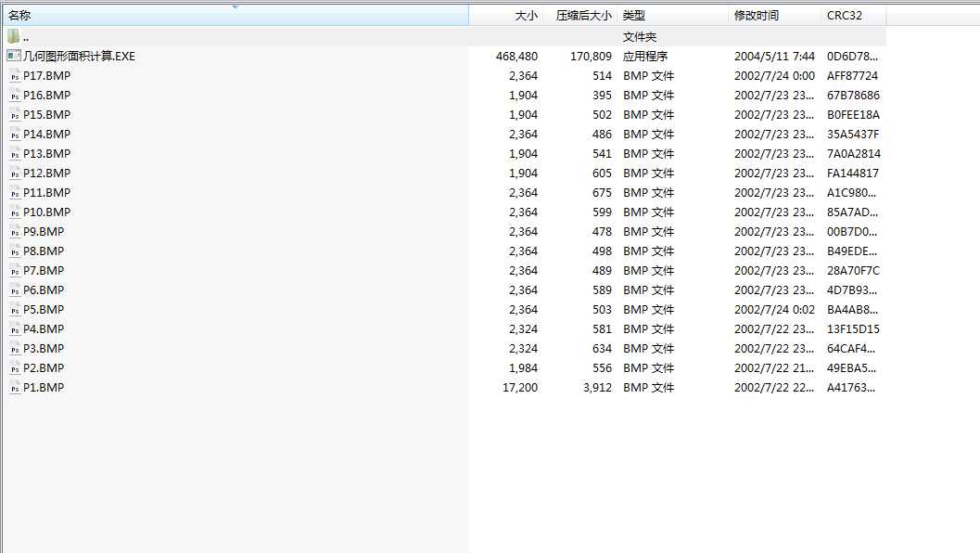Click the CRC32 value FA144817
The width and height of the screenshot is (980, 553).
tap(853, 174)
